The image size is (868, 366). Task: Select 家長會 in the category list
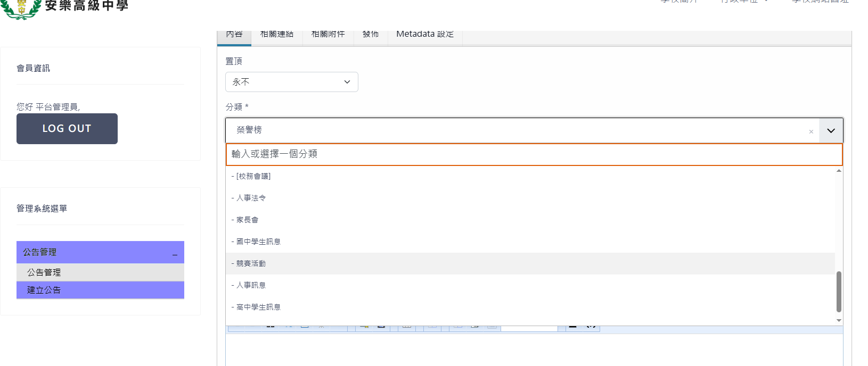(x=247, y=220)
